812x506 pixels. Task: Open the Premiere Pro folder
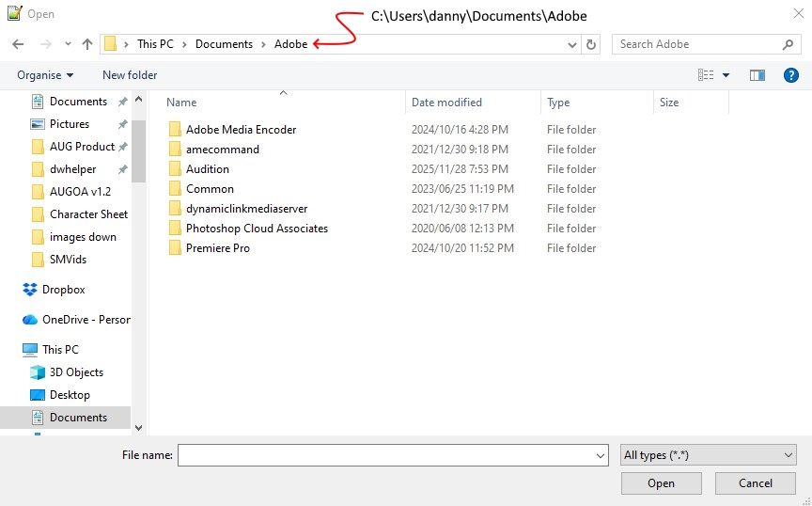(x=217, y=248)
